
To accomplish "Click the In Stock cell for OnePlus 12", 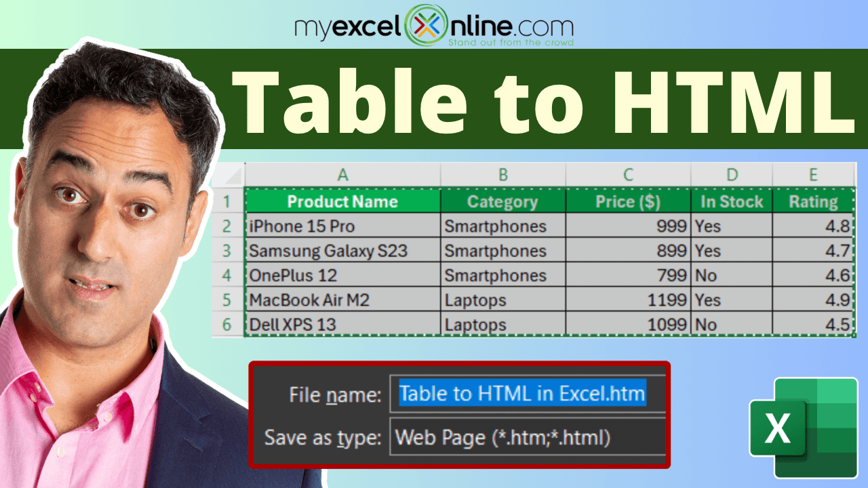I will [x=732, y=274].
